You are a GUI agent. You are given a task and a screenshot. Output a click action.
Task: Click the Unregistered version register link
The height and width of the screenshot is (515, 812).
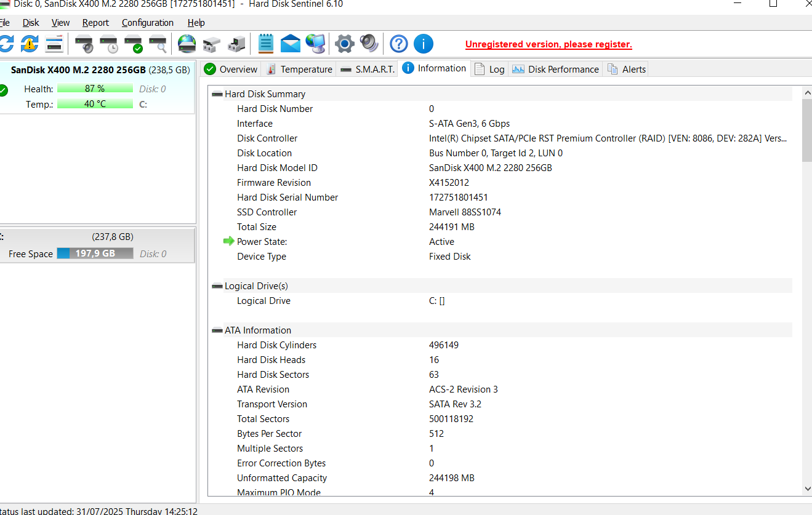tap(549, 44)
